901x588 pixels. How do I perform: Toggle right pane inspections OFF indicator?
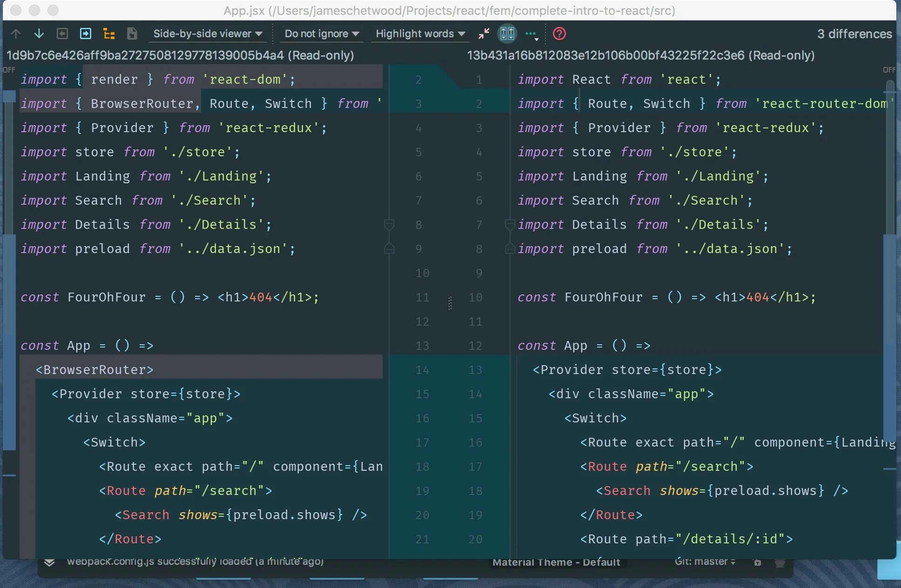click(x=889, y=70)
